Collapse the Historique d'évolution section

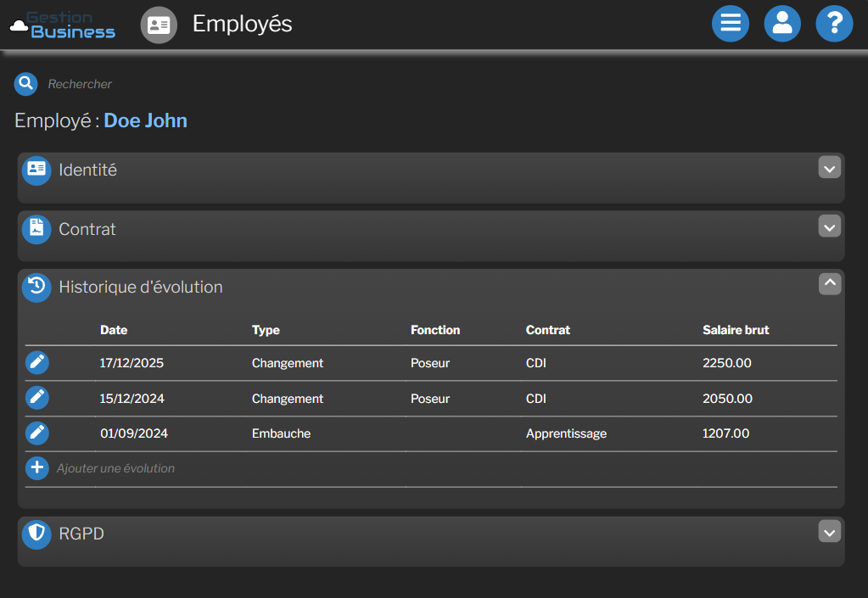[x=829, y=283]
